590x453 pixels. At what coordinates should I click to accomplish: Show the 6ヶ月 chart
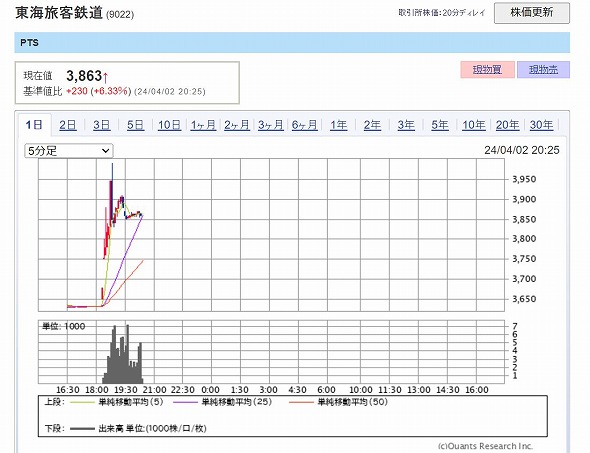(x=305, y=125)
